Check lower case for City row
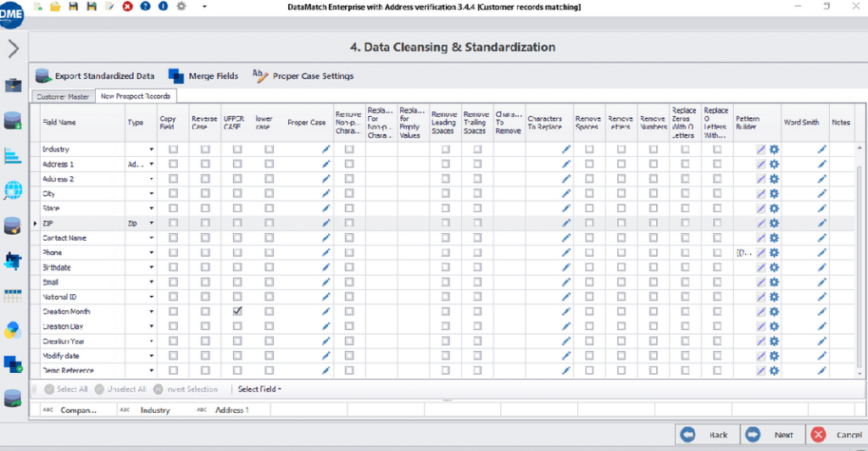 tap(269, 193)
